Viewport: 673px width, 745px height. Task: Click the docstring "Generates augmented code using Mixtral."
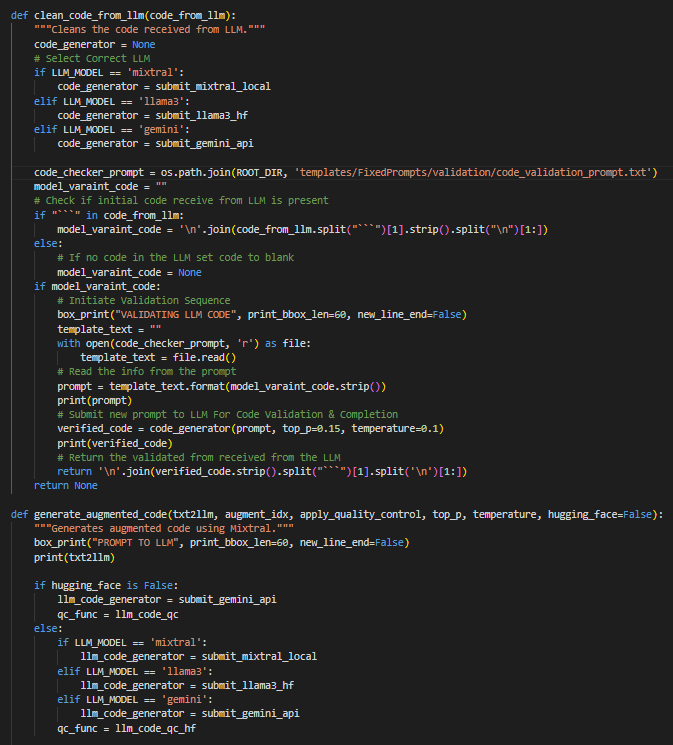(x=163, y=528)
